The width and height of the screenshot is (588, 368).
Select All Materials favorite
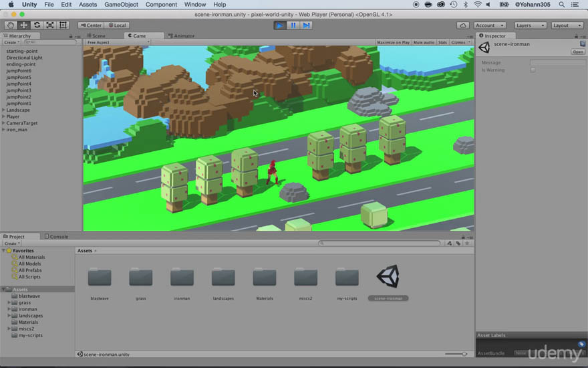(31, 257)
